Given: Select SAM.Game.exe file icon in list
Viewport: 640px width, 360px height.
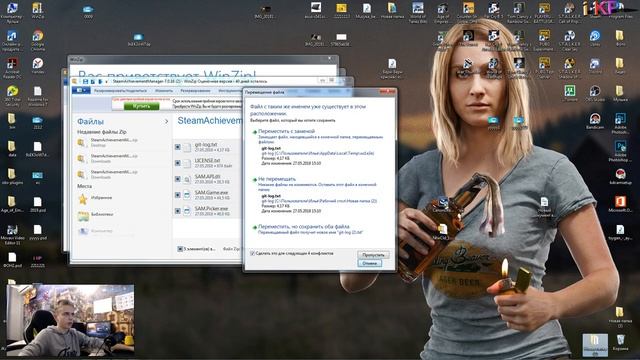Looking at the screenshot, I should tap(187, 195).
